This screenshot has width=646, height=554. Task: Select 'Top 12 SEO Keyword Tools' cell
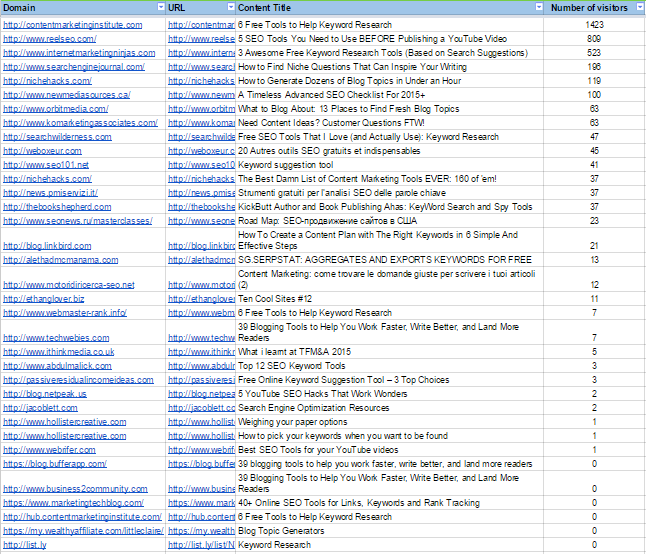coord(389,366)
